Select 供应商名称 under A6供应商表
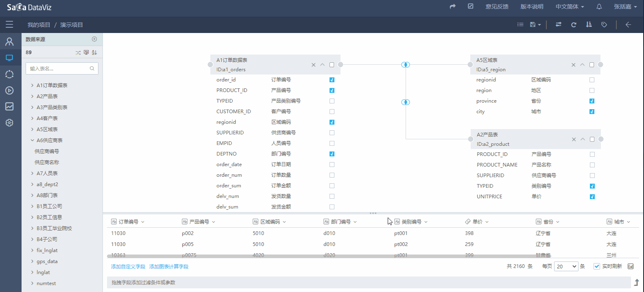The height and width of the screenshot is (292, 644). 47,162
